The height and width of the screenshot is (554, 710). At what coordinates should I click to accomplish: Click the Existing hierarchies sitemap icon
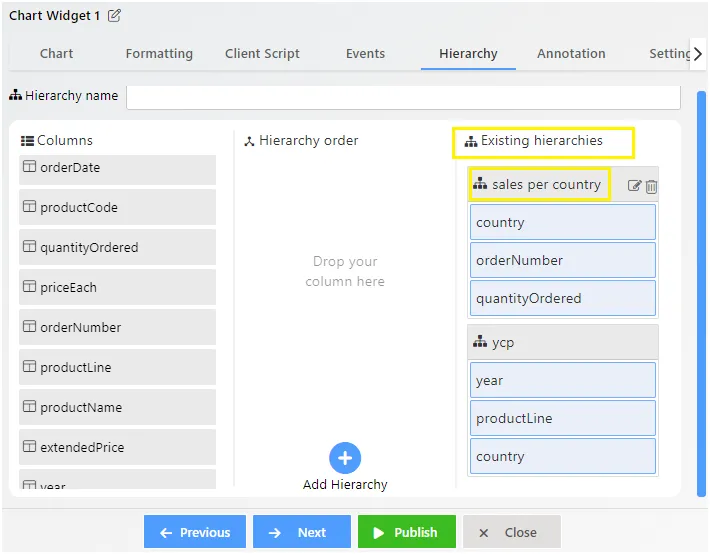point(471,141)
